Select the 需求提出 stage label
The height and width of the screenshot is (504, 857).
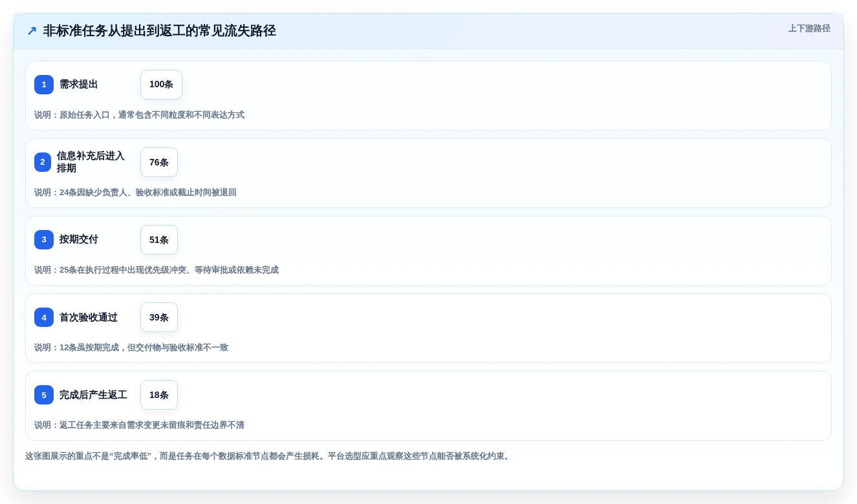tap(79, 85)
